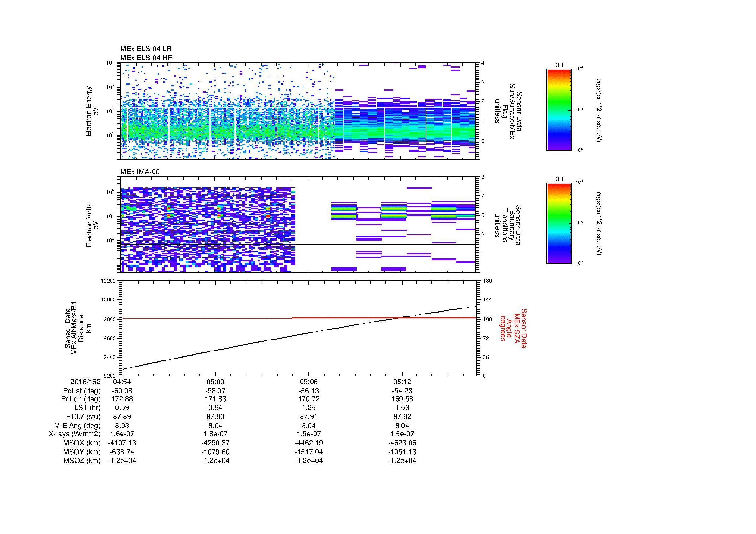Click the 'MEx IMA-00' panel title
The height and width of the screenshot is (534, 756).
[140, 172]
